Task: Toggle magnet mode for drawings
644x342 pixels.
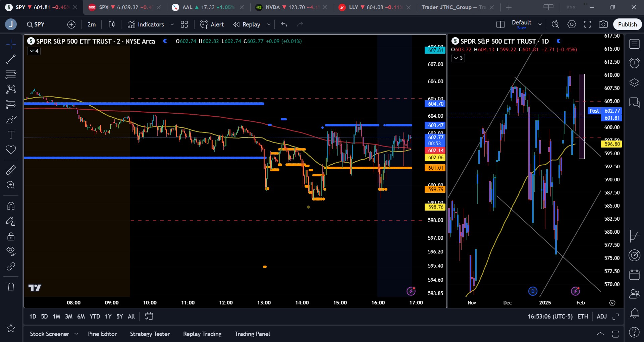Action: click(11, 206)
